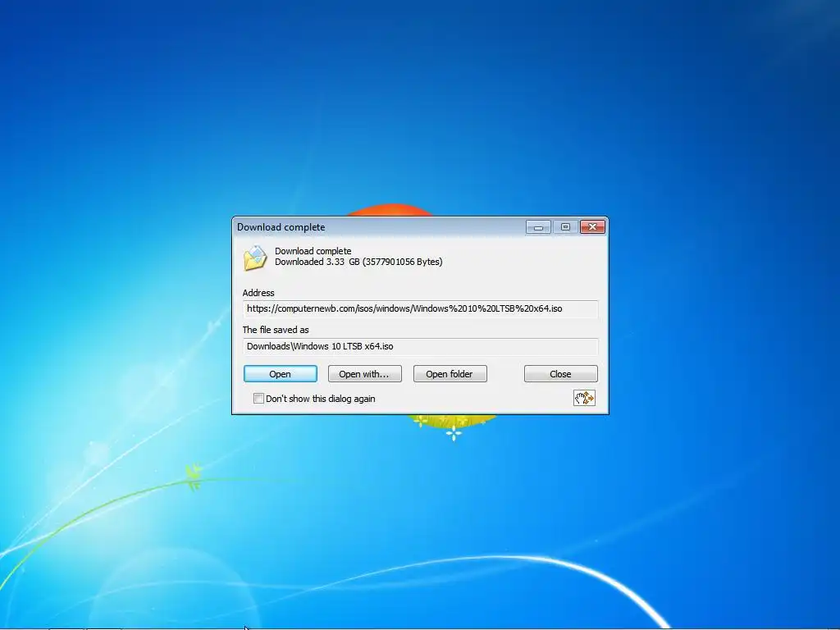The height and width of the screenshot is (630, 840).
Task: Enable Don't show this dialog again
Action: [x=258, y=398]
